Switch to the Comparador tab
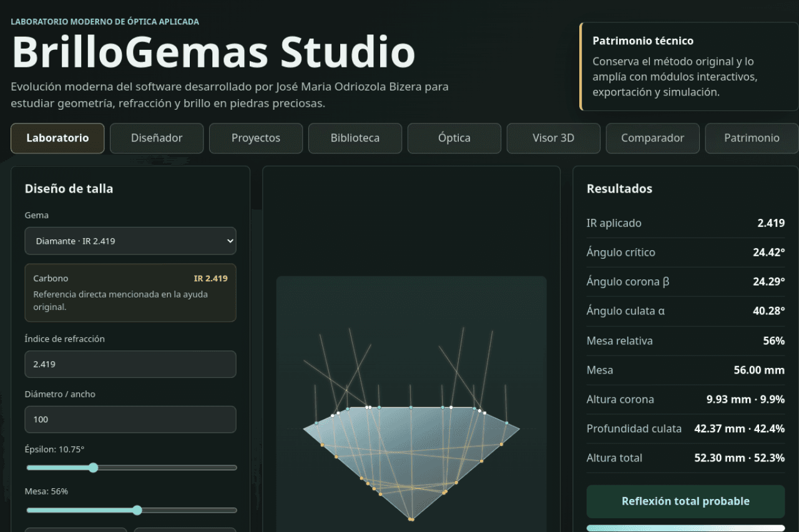 pyautogui.click(x=653, y=138)
